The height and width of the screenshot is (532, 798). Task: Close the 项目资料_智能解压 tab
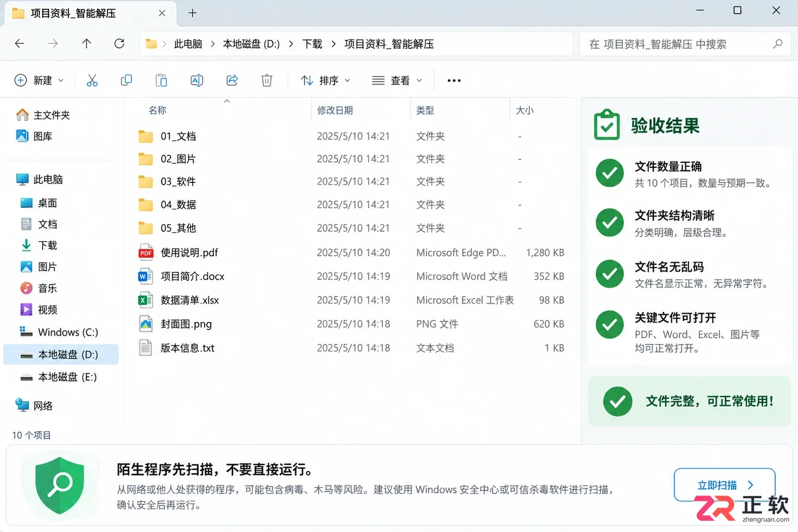click(x=162, y=13)
